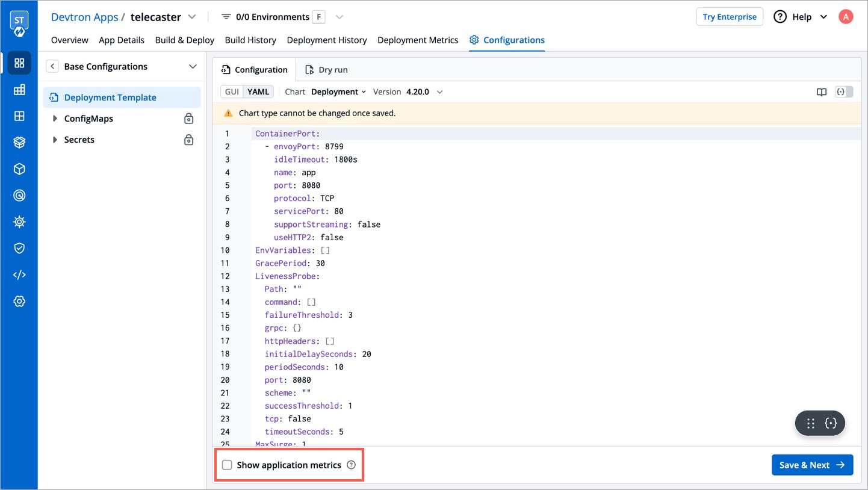868x490 pixels.
Task: Click the Try Enterprise button
Action: pos(729,17)
